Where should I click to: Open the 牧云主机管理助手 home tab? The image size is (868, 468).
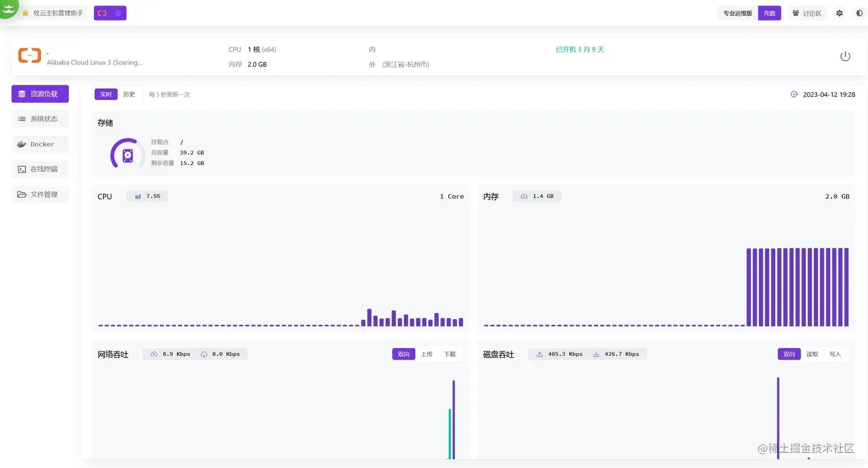coord(53,13)
